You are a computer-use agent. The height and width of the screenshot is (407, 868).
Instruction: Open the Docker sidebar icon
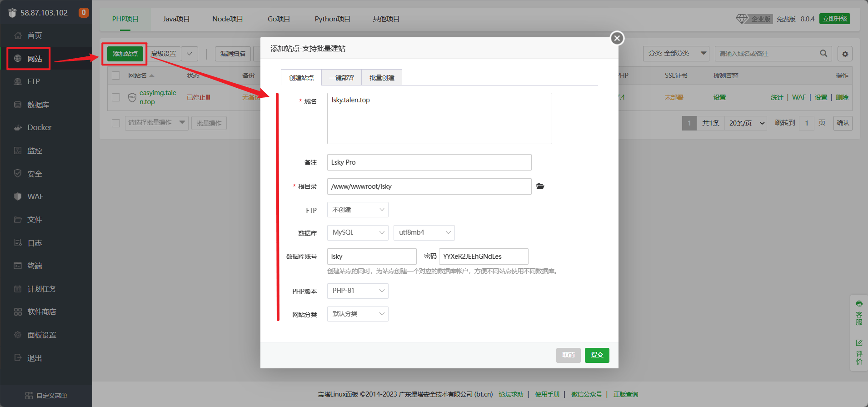18,128
